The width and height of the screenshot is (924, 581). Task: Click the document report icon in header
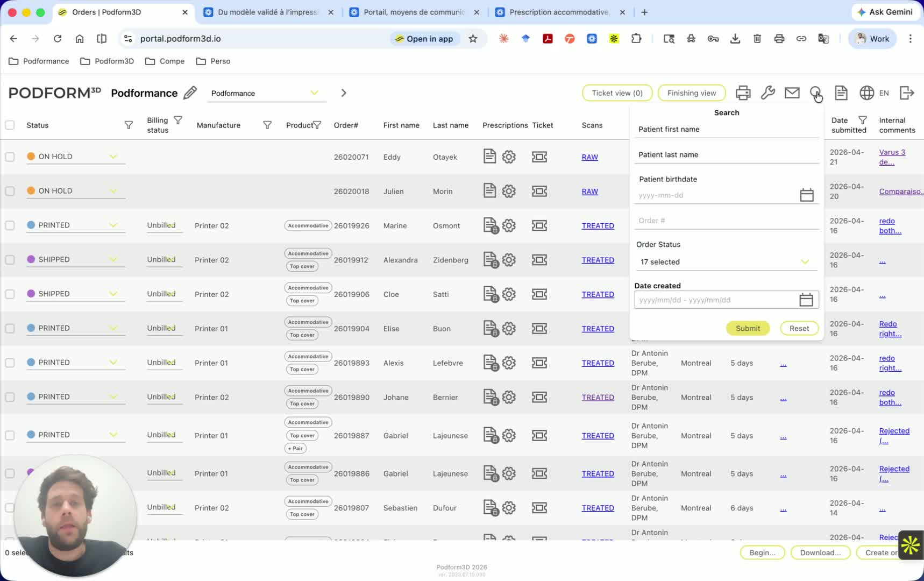click(841, 93)
